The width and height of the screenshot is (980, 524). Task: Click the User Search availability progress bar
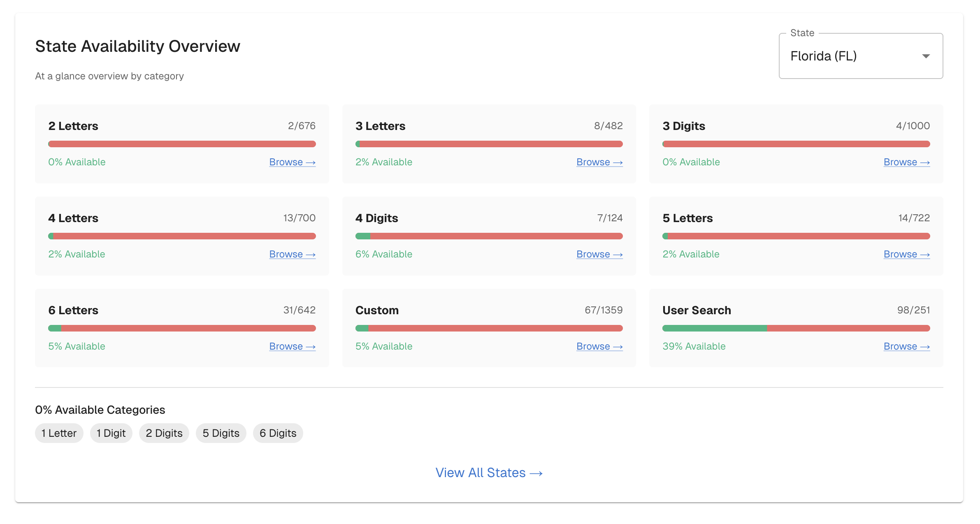(x=796, y=328)
